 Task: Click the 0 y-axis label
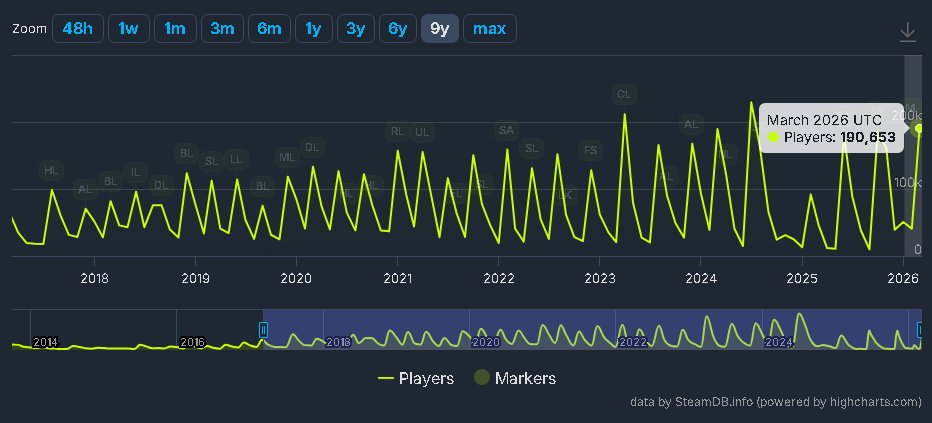click(x=917, y=250)
